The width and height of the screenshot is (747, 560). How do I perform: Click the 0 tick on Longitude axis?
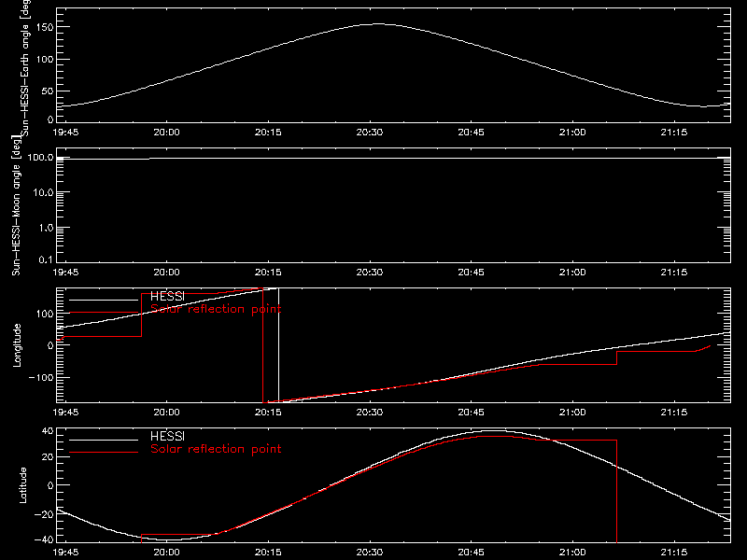[x=50, y=345]
